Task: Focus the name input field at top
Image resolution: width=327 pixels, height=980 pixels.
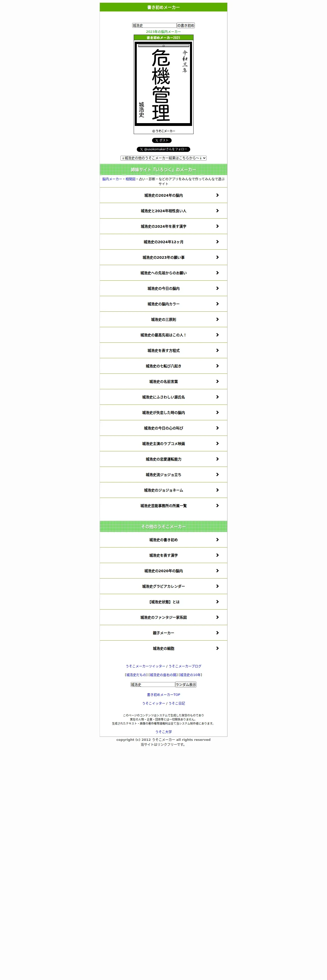Action: [154, 25]
